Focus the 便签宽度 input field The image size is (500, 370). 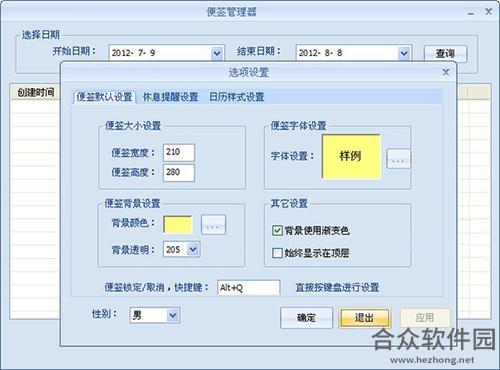[179, 152]
